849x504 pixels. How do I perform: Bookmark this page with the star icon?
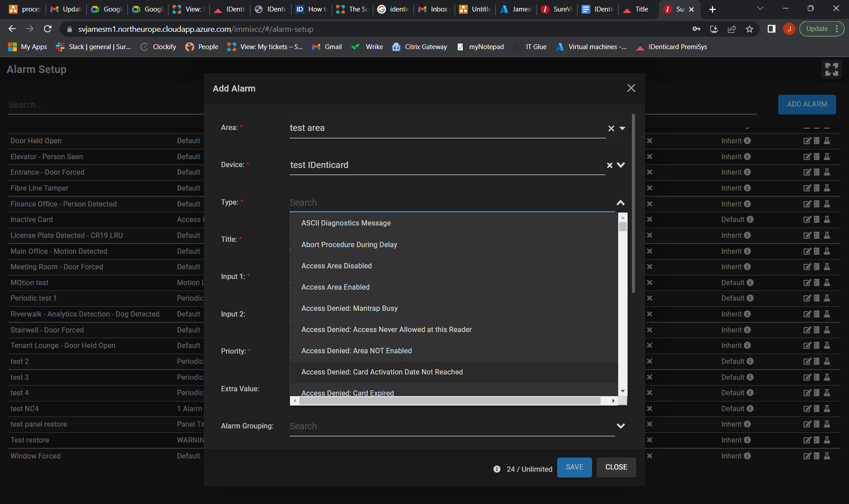click(x=749, y=29)
